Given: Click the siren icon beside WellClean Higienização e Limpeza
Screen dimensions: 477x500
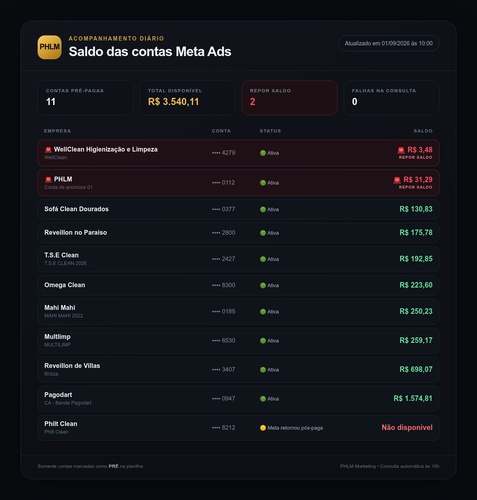Looking at the screenshot, I should [48, 150].
